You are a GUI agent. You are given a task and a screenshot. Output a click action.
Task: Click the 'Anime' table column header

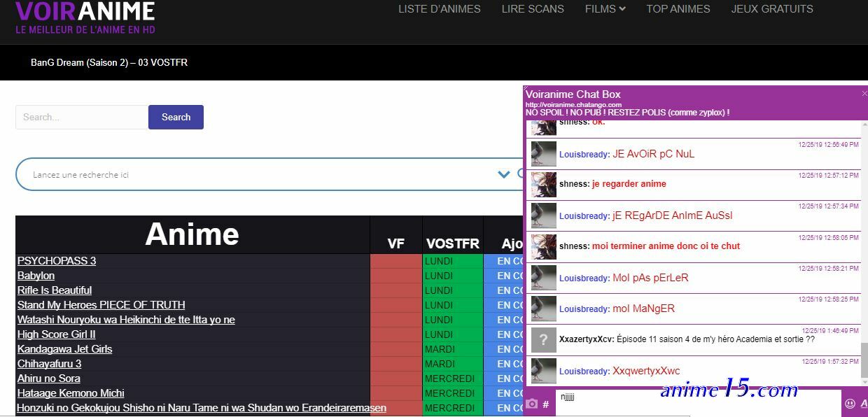pos(192,234)
